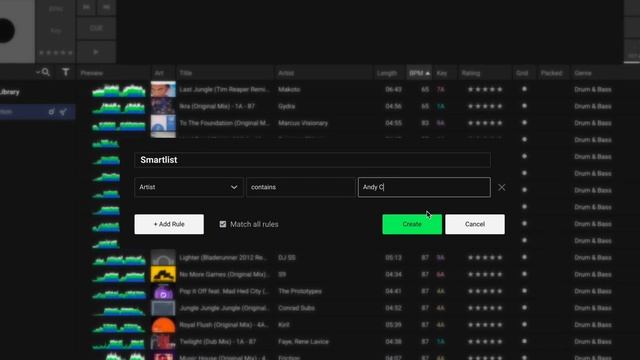Select artist 'Marcus Visionary' cell

303,123
